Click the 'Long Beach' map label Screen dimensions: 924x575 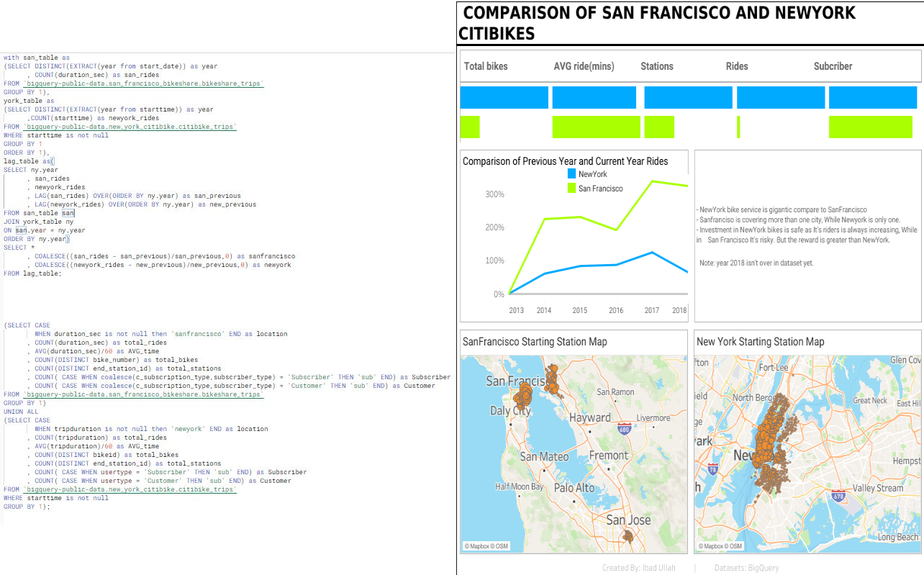coord(897,537)
